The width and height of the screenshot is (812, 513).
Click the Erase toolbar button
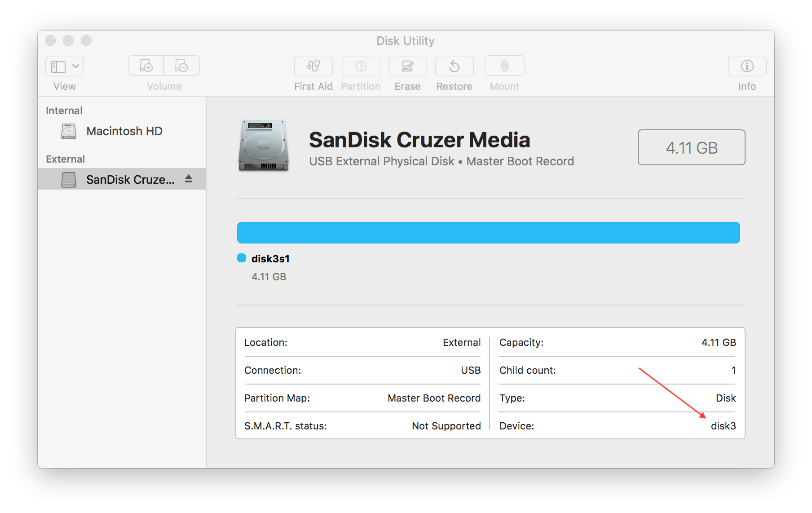coord(407,66)
